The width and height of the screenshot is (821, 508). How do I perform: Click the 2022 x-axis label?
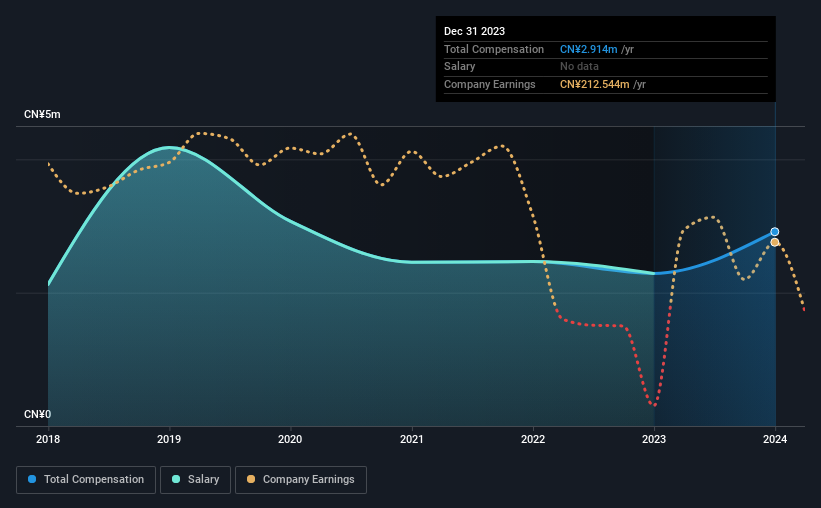533,439
